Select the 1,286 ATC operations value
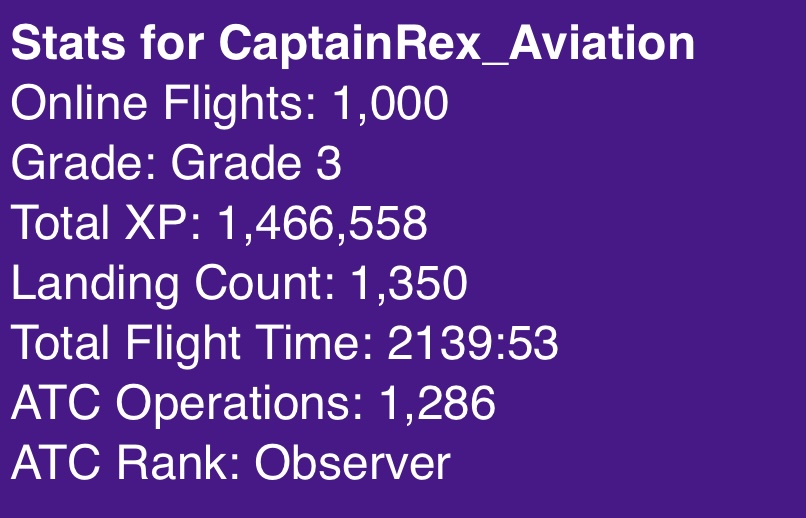The image size is (806, 518). 437,403
